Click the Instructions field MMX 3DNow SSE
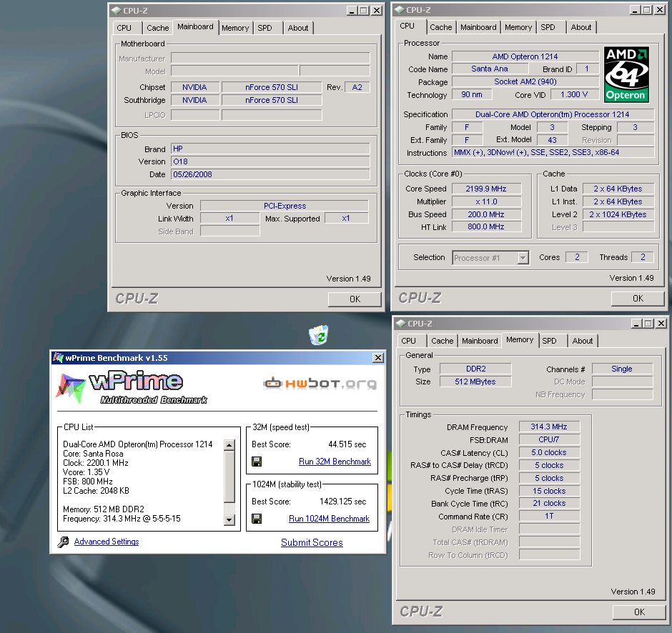The height and width of the screenshot is (633, 672). (553, 152)
